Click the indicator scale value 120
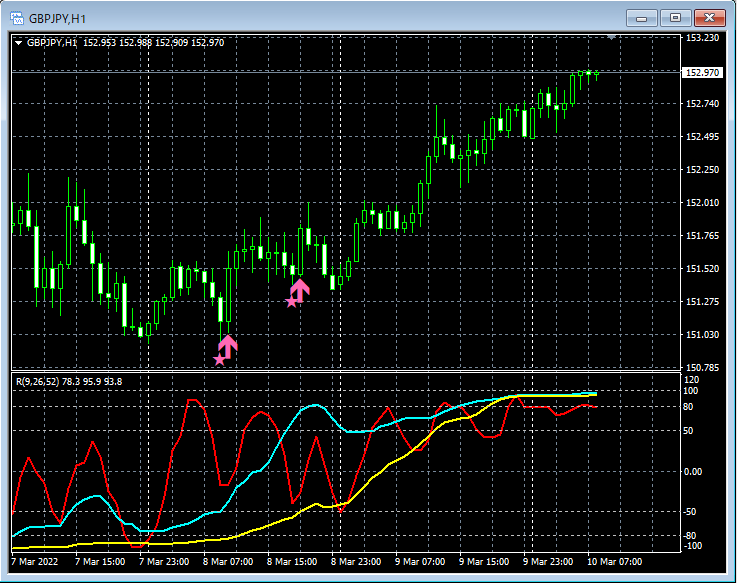 692,380
